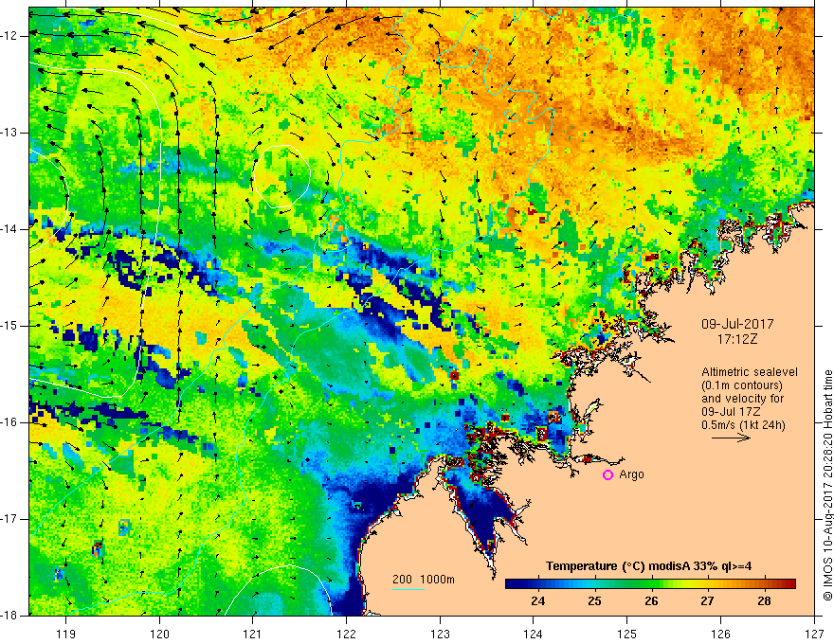Click colorbar tick label '27'
This screenshot has height=644, width=834.
[x=707, y=601]
